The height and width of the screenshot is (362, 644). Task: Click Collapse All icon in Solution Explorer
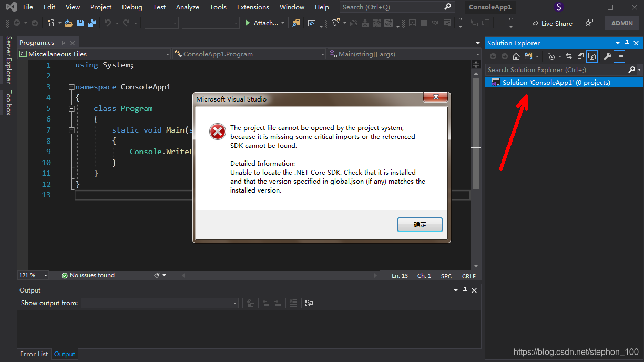580,56
